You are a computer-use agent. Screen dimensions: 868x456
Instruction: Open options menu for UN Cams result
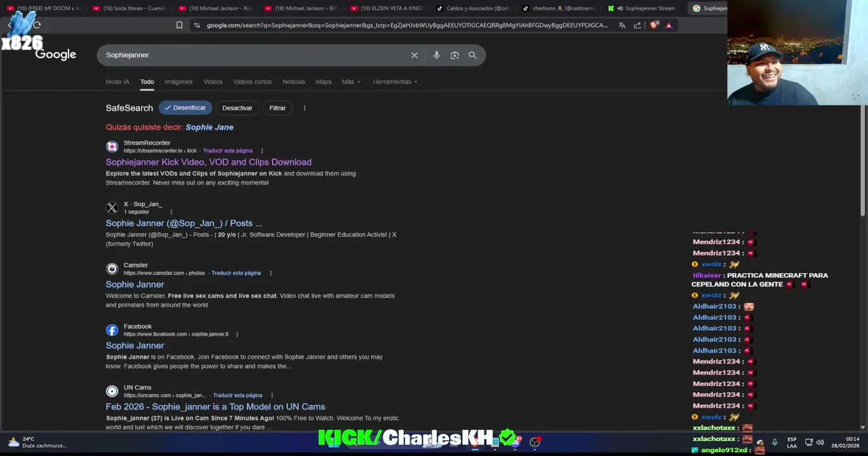point(272,395)
